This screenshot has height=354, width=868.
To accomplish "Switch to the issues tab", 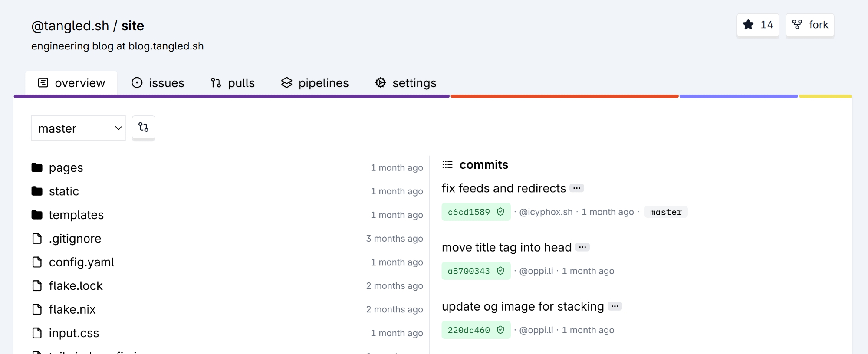I will [x=158, y=83].
